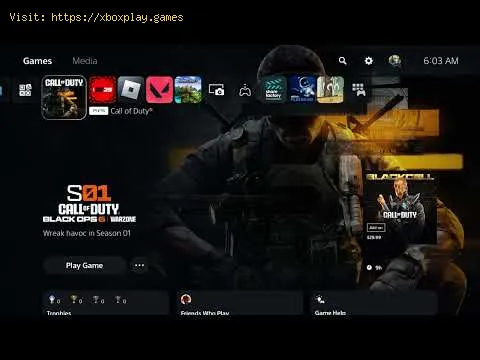480x360 pixels.
Task: Select the beige game tile beside Astro's Playroom
Action: (330, 90)
